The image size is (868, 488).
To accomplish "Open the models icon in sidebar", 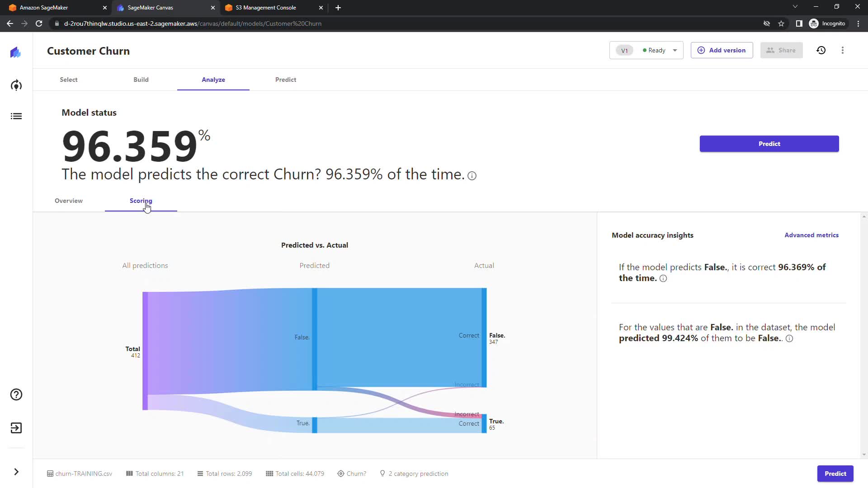I will 16,85.
